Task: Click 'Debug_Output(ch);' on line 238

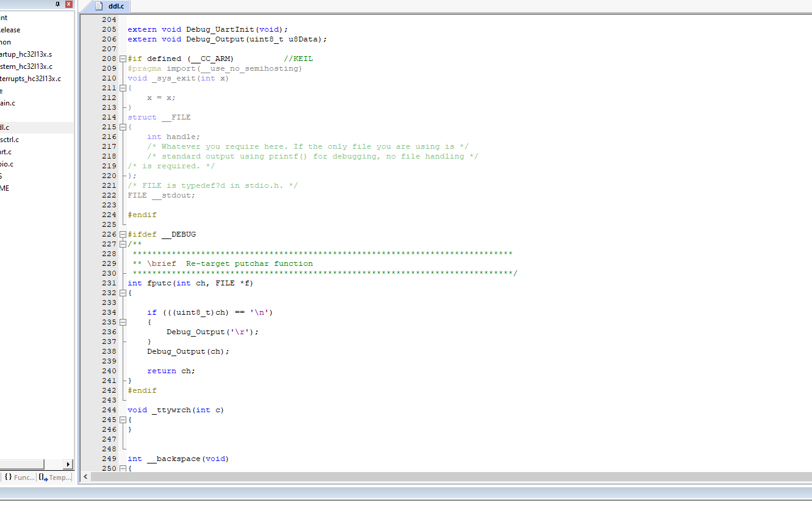Action: pos(189,351)
